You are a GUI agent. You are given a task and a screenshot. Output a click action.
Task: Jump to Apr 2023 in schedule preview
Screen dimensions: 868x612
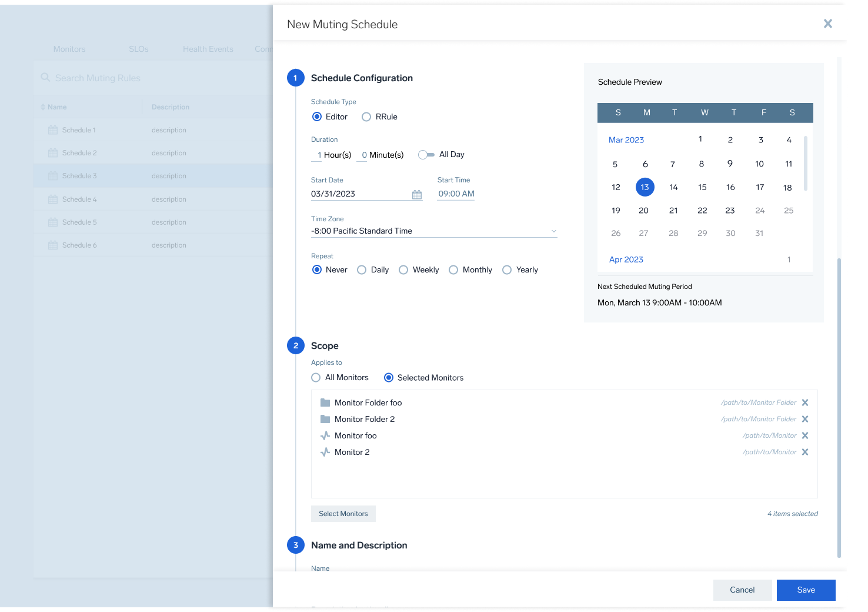click(x=626, y=260)
